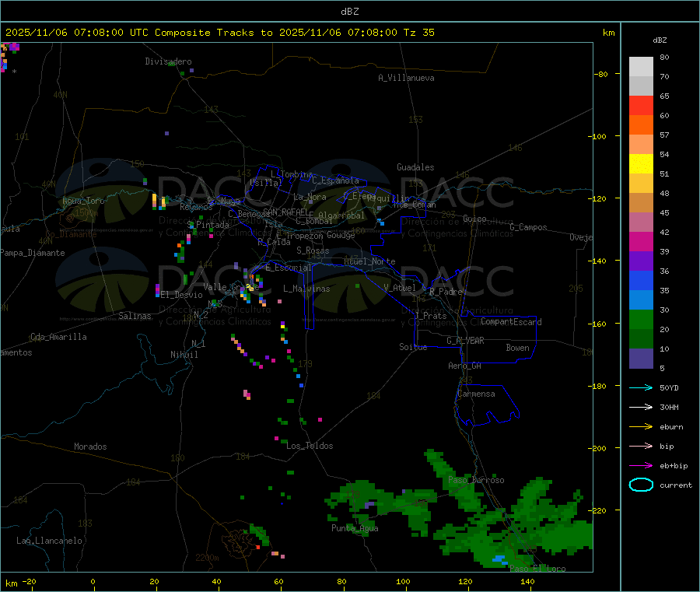The image size is (700, 592).
Task: Click the pink bip arrow legend icon
Action: tap(641, 446)
